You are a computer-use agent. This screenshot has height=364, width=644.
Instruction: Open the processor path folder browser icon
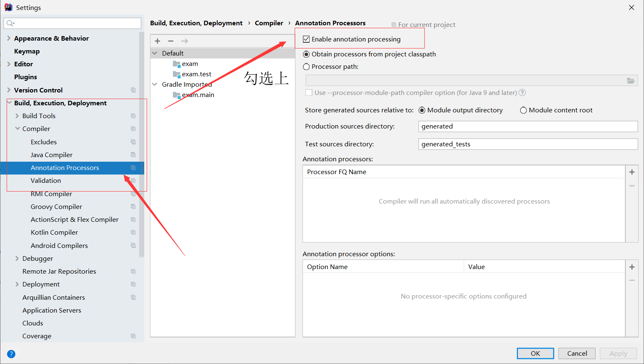[631, 80]
